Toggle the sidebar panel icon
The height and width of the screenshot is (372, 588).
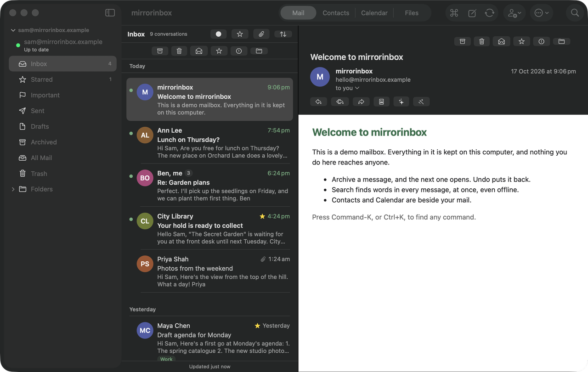110,13
